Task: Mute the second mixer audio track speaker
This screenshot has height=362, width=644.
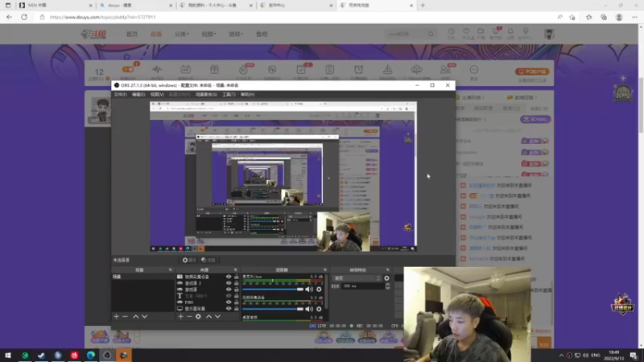Action: click(x=309, y=309)
